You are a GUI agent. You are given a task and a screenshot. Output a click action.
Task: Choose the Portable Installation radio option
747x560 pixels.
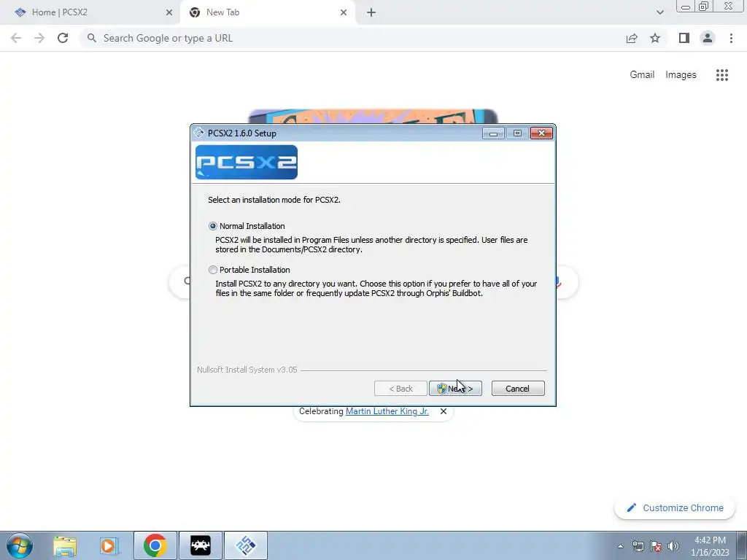[213, 270]
